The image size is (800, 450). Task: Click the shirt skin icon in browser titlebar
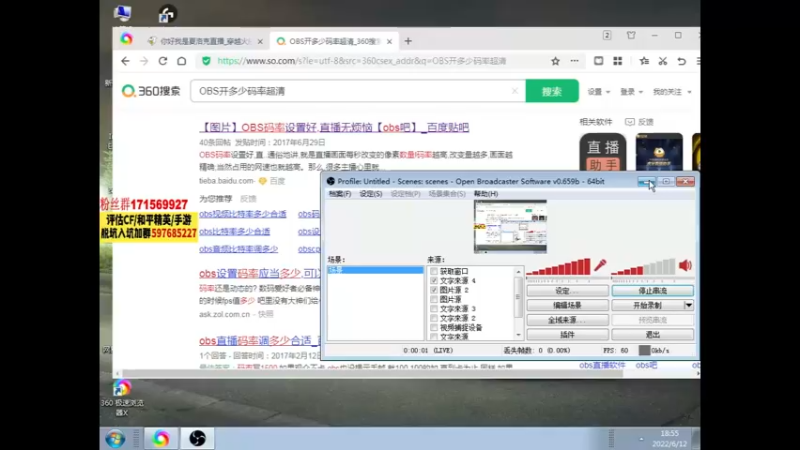click(x=631, y=35)
